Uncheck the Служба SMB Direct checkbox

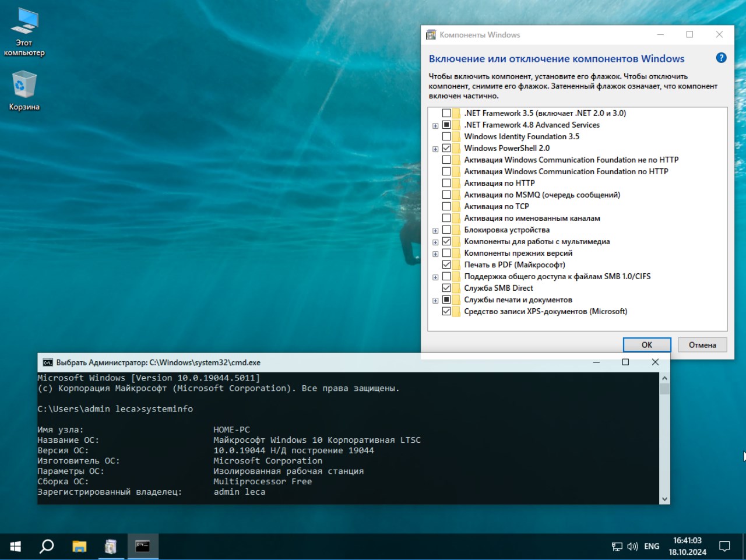(x=446, y=288)
